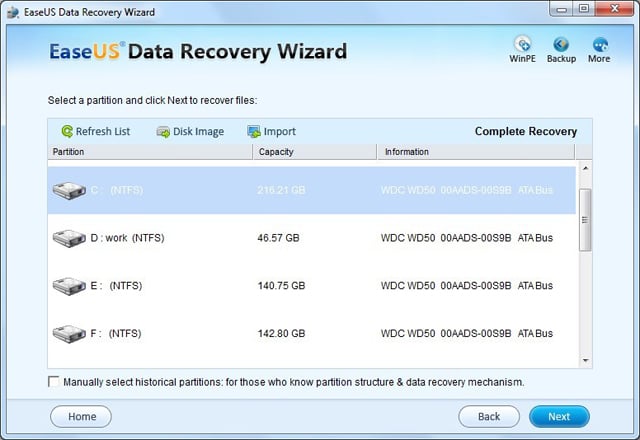Click the scroll down arrow of partition list

click(585, 360)
